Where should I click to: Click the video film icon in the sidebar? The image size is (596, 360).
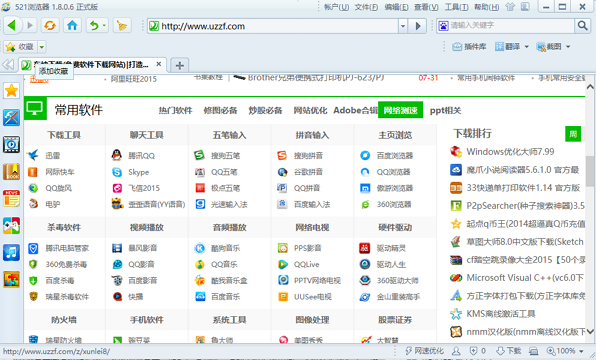click(11, 145)
